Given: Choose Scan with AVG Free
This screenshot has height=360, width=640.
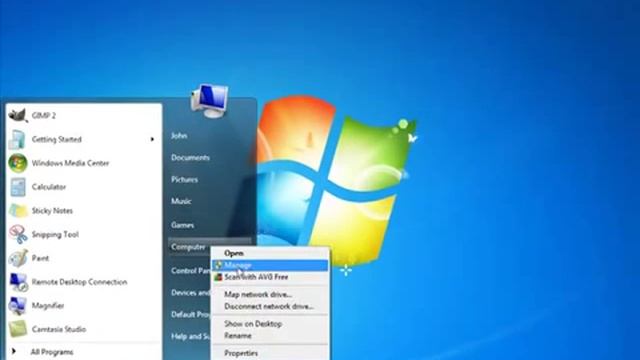Looking at the screenshot, I should click(x=270, y=277).
